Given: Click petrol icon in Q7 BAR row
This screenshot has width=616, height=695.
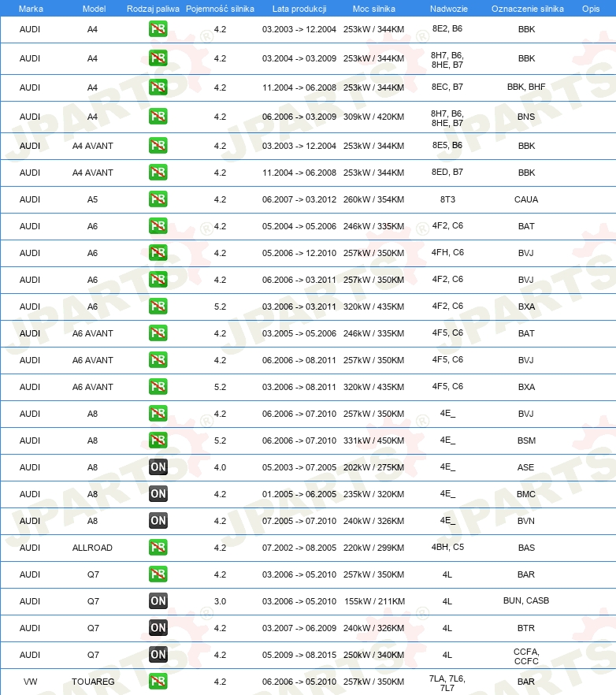Looking at the screenshot, I should click(x=158, y=574).
